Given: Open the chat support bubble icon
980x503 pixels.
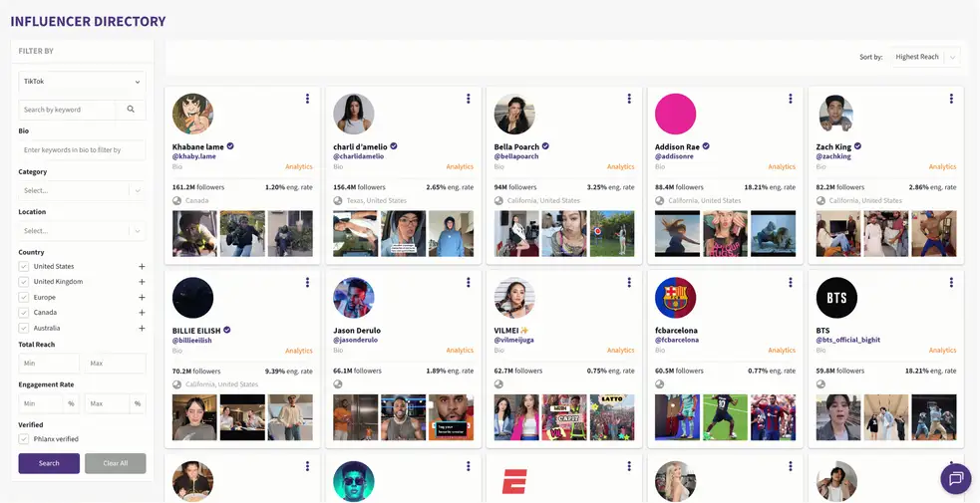Looking at the screenshot, I should click(955, 479).
